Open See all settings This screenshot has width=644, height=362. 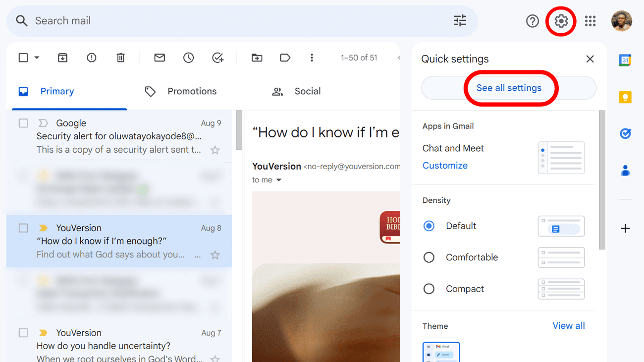pos(509,88)
